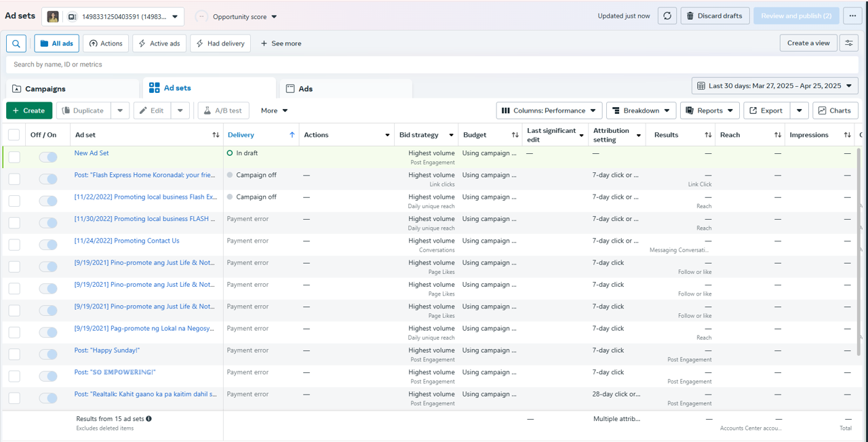Click the Charts icon button
The image size is (868, 442).
click(x=835, y=110)
